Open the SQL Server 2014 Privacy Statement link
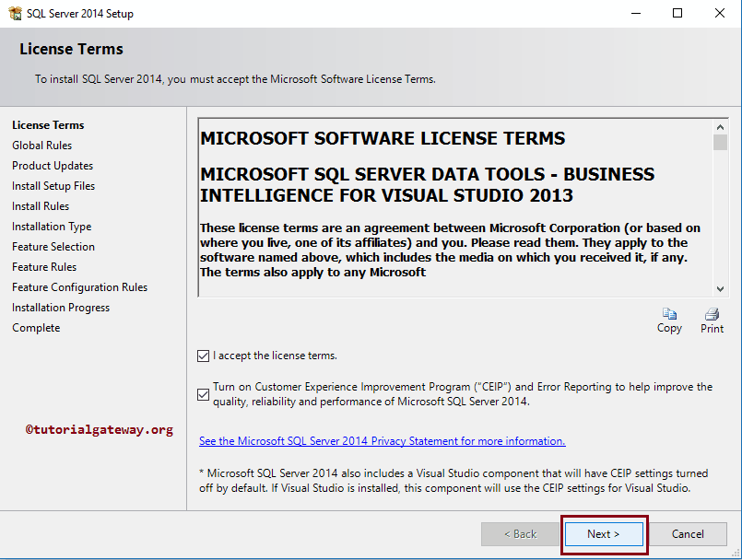742x560 pixels. coord(382,440)
